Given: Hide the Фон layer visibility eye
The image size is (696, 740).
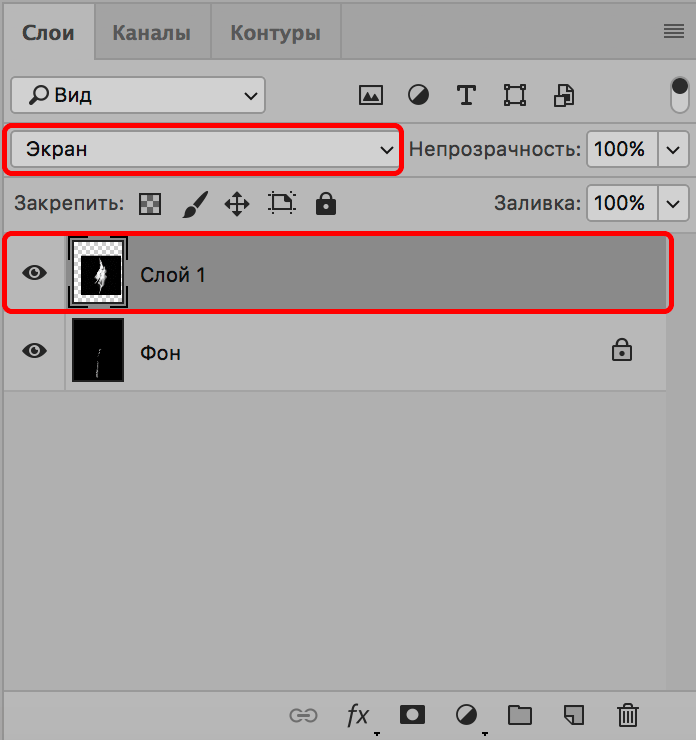Looking at the screenshot, I should (x=34, y=351).
